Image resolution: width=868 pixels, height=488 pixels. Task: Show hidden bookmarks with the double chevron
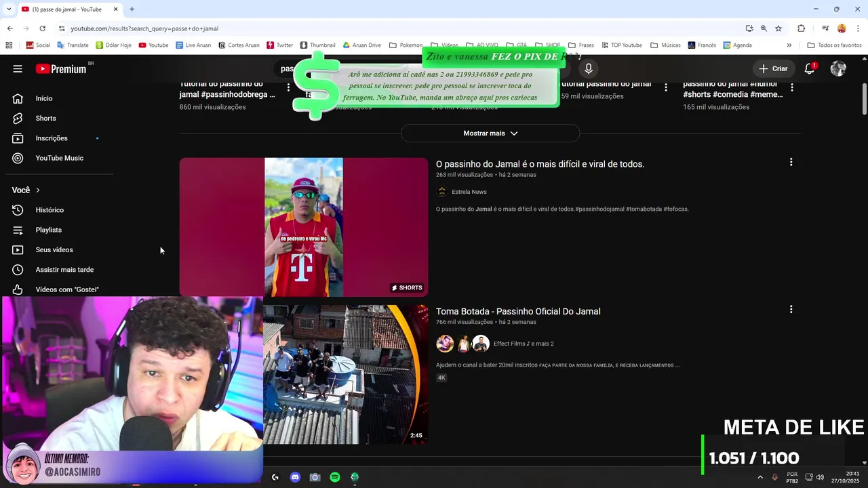789,45
